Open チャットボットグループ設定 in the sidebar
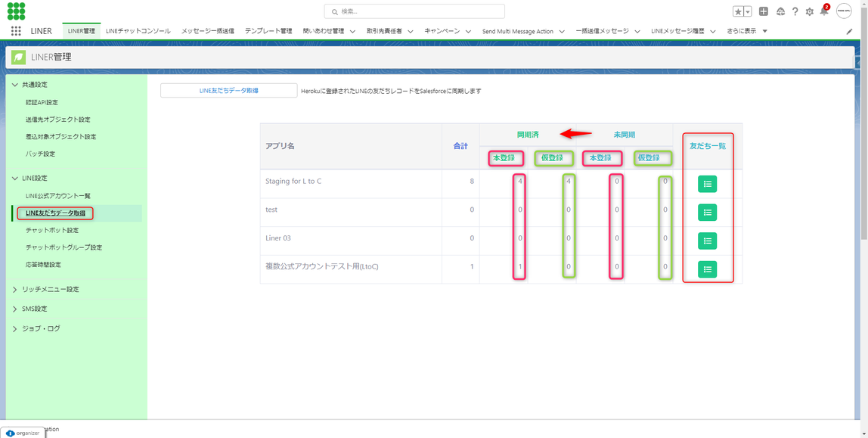The image size is (868, 438). click(x=64, y=247)
